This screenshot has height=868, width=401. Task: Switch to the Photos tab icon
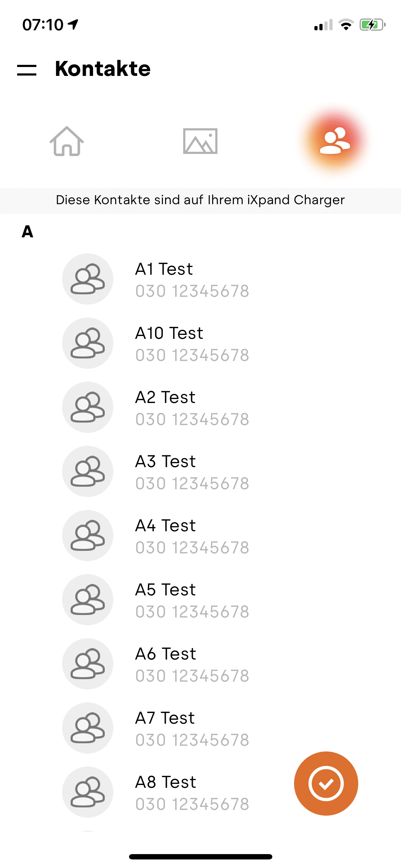click(200, 141)
